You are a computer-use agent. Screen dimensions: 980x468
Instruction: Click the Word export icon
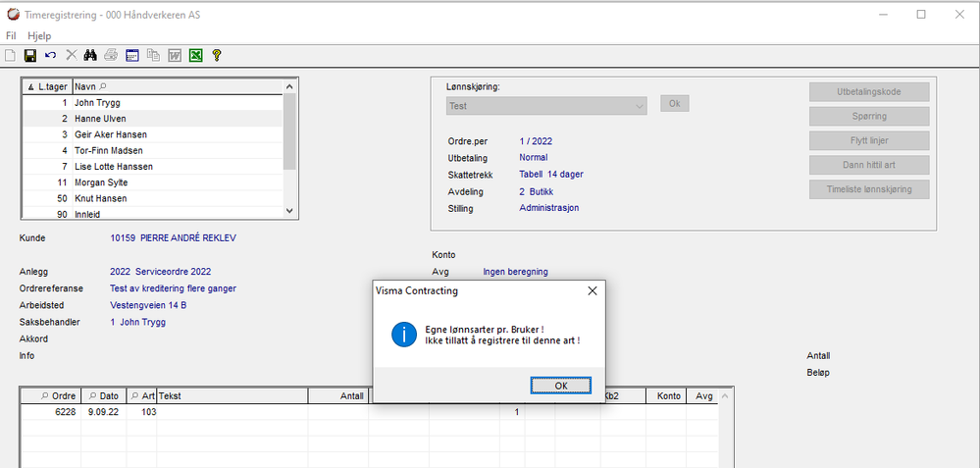(175, 55)
